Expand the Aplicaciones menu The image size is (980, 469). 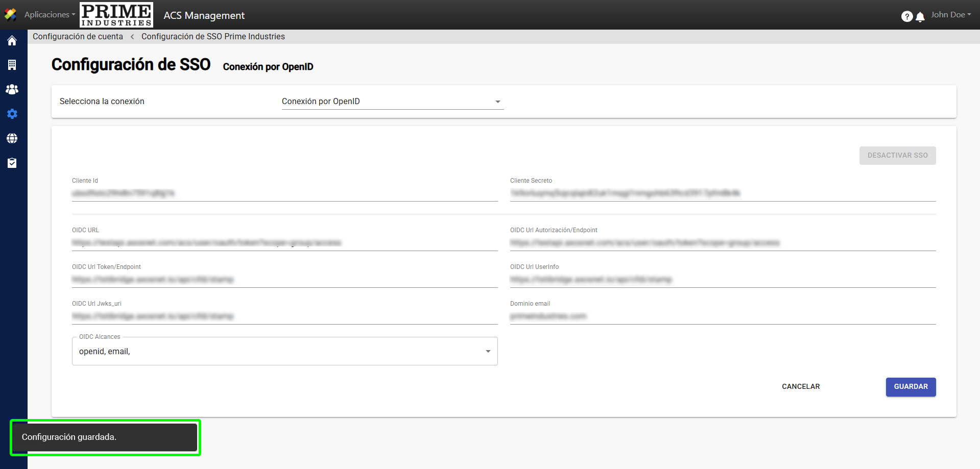tap(50, 15)
